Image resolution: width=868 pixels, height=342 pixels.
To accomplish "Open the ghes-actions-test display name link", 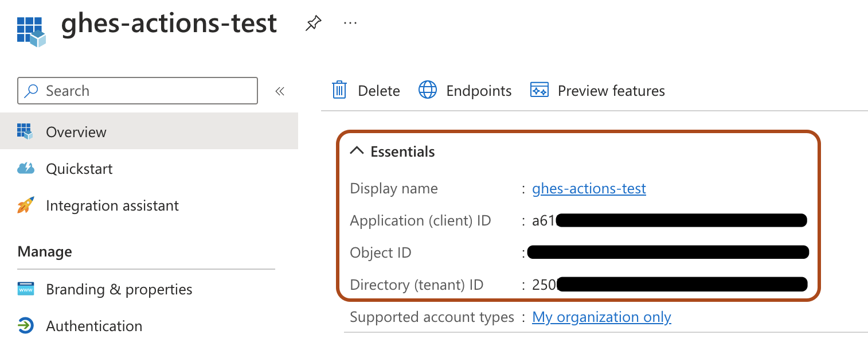I will (x=588, y=188).
